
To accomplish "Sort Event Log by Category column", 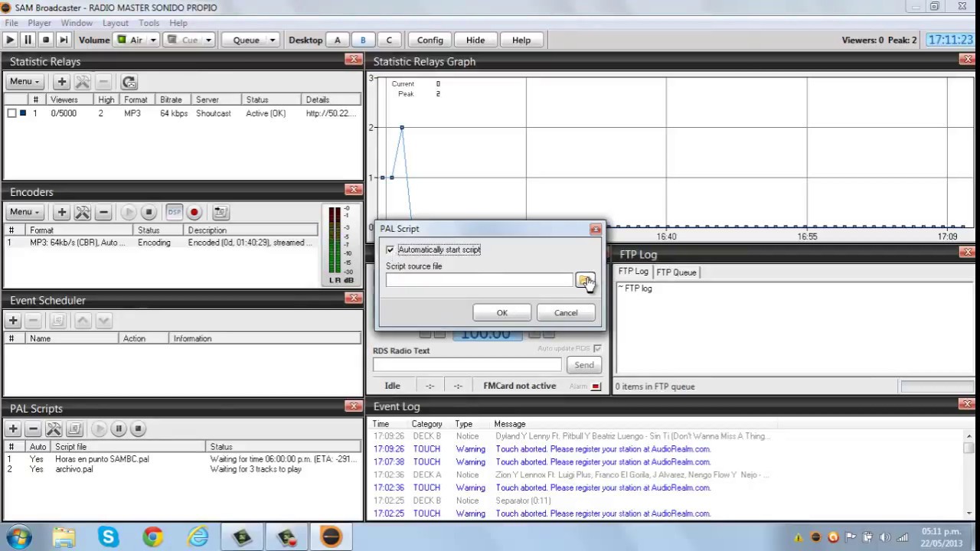I will point(426,424).
